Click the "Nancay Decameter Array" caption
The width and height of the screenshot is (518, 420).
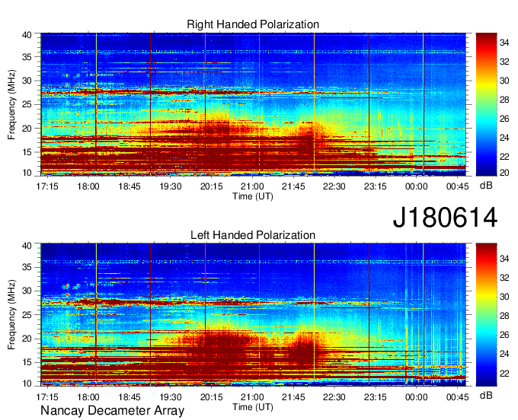[x=112, y=411]
